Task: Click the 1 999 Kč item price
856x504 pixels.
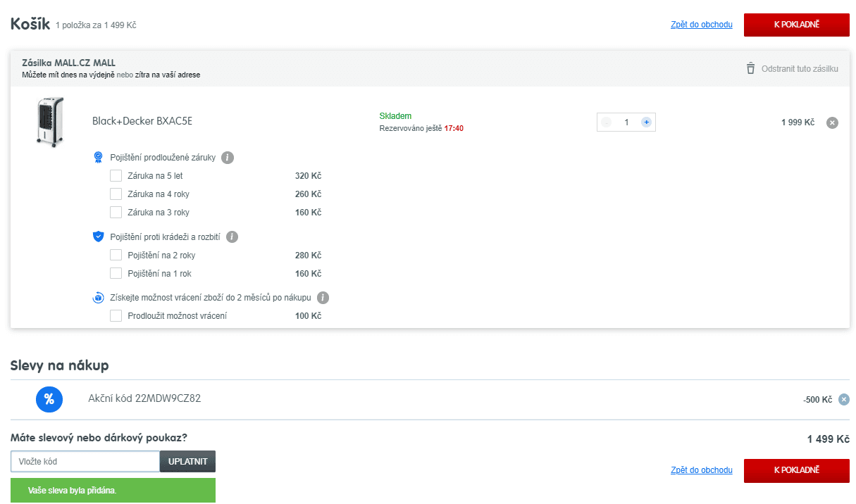Action: (x=798, y=122)
